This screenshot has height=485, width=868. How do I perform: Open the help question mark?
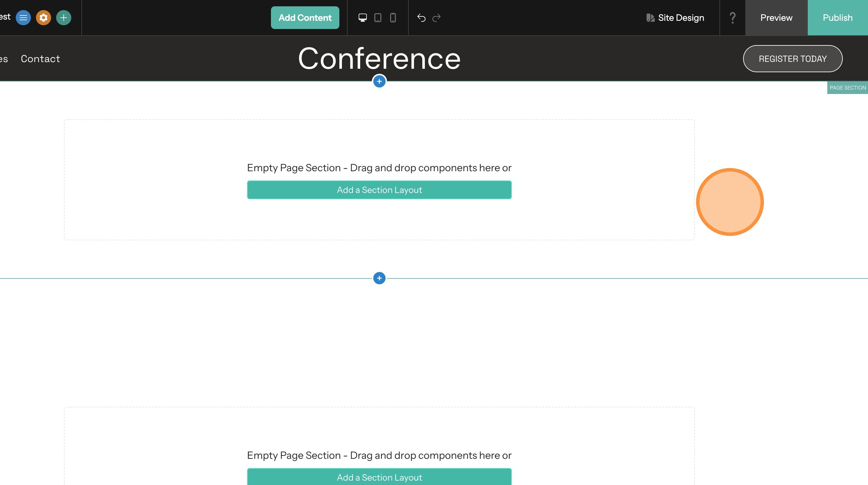pos(732,18)
